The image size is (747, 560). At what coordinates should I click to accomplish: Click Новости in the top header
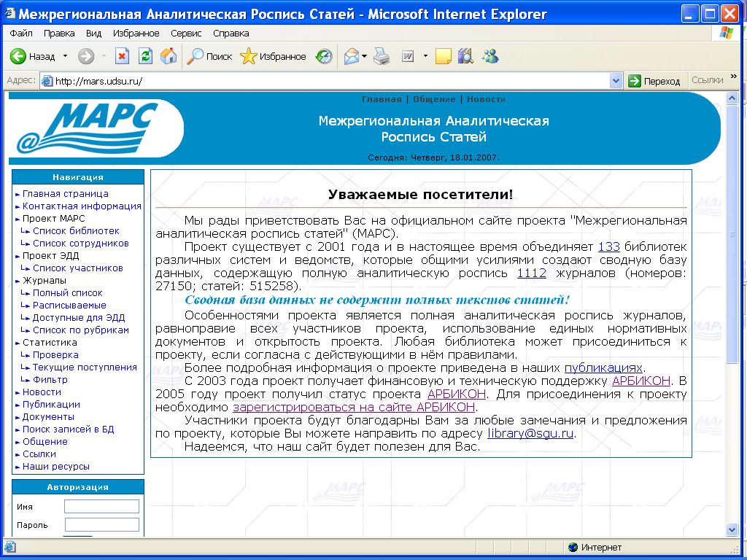[486, 99]
